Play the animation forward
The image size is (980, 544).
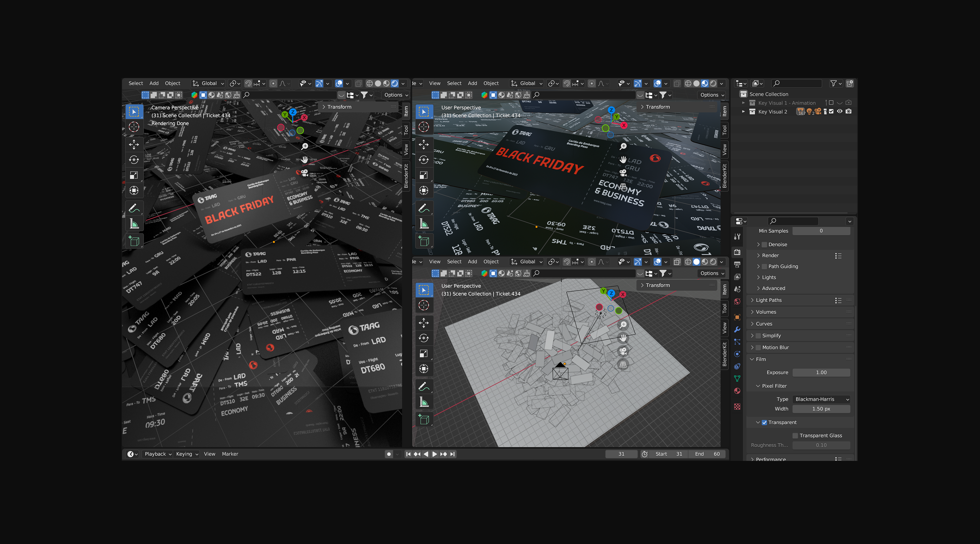pyautogui.click(x=435, y=454)
